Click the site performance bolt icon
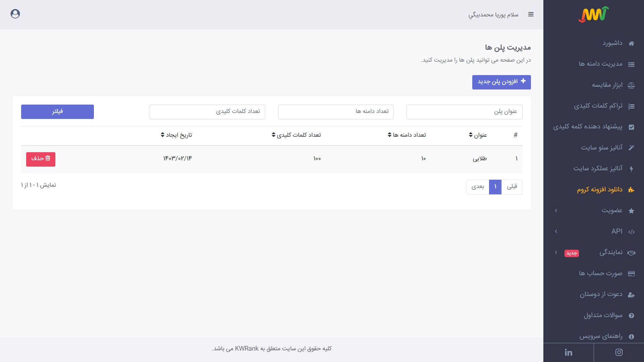This screenshot has width=644, height=362. point(631,169)
